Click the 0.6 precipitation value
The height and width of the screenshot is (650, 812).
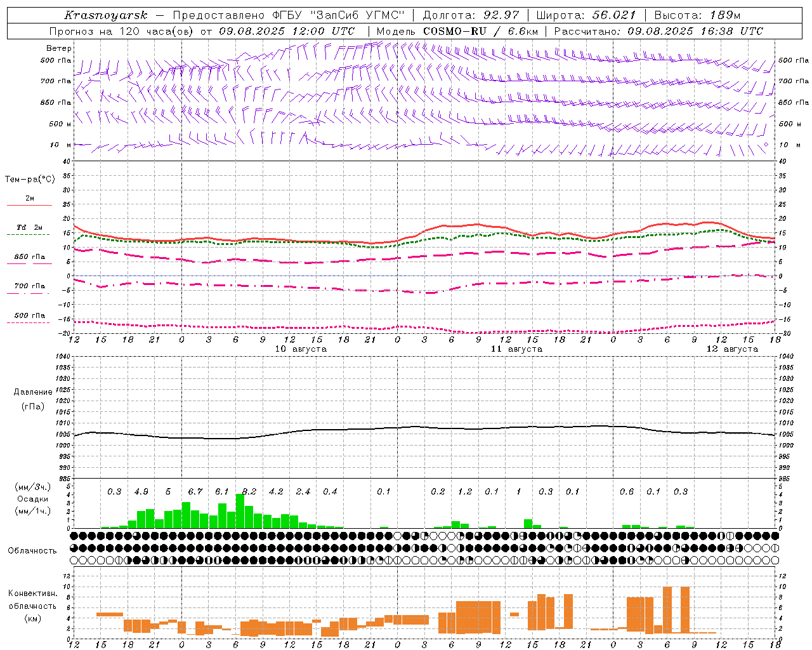627,491
